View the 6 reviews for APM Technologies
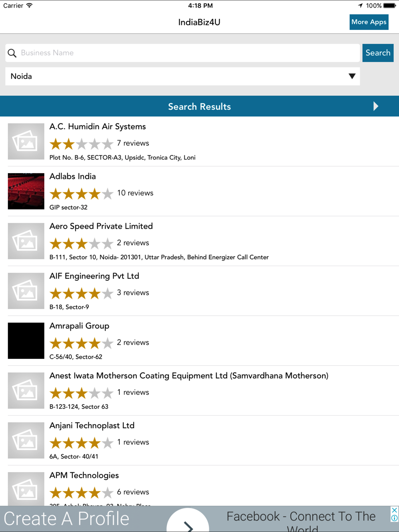The width and height of the screenshot is (399, 532). pos(133,492)
